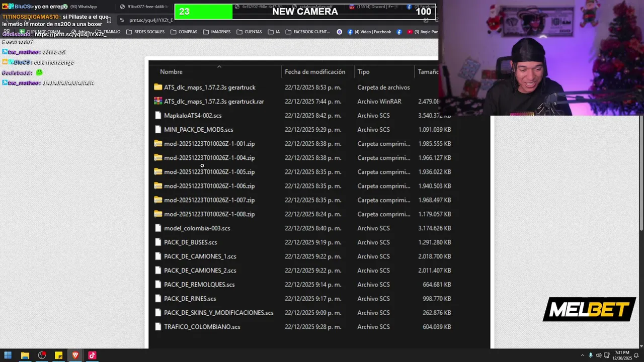The image size is (644, 362).
Task: Open the TRABAJO bookmarks folder
Action: coord(108,32)
